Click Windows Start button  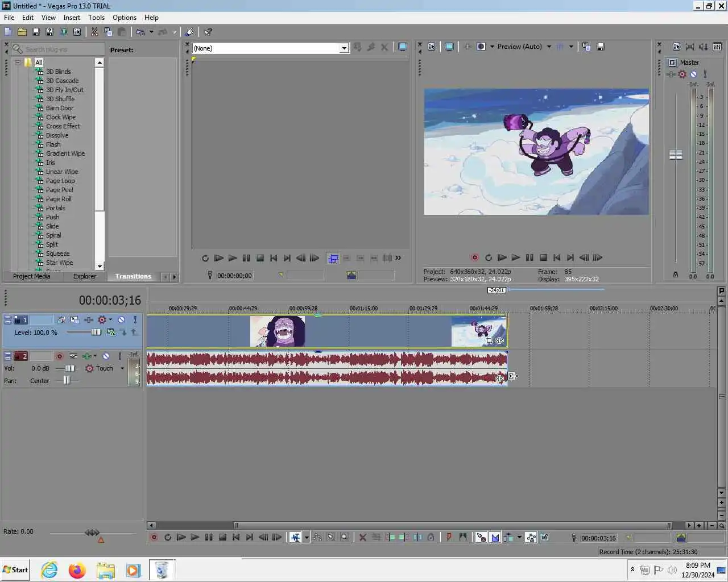(x=15, y=569)
